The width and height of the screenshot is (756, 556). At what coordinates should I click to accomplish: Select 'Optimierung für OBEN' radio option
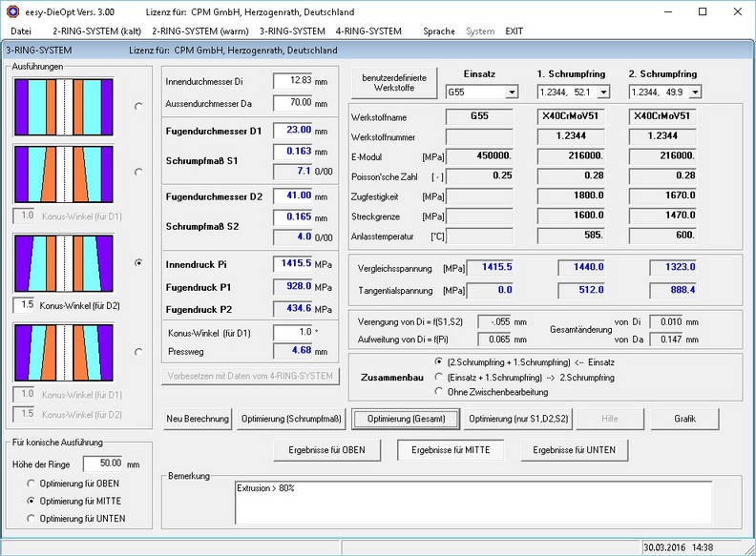(x=32, y=484)
